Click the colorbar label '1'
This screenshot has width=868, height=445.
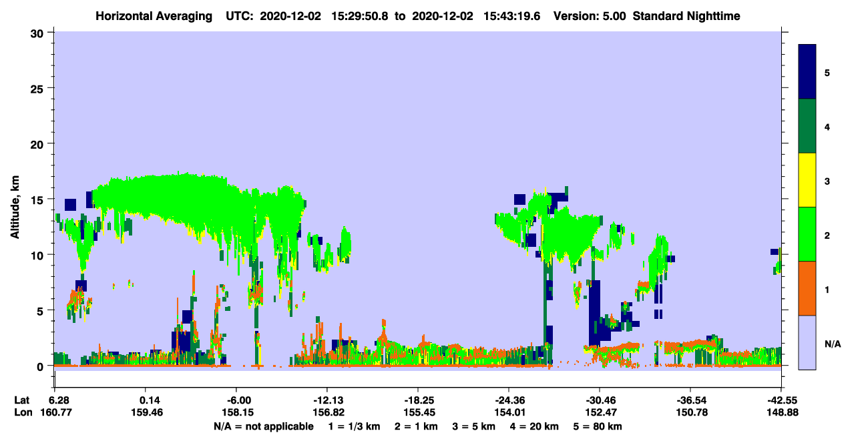827,289
